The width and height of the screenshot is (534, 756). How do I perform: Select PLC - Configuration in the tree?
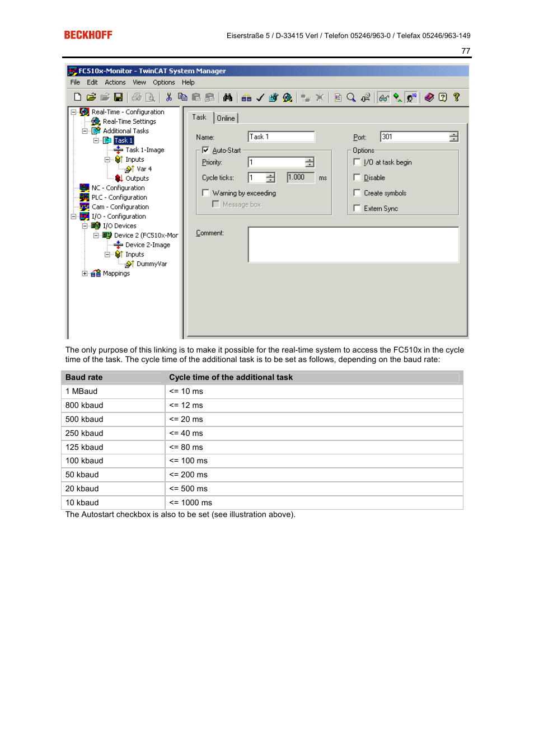pyautogui.click(x=119, y=198)
